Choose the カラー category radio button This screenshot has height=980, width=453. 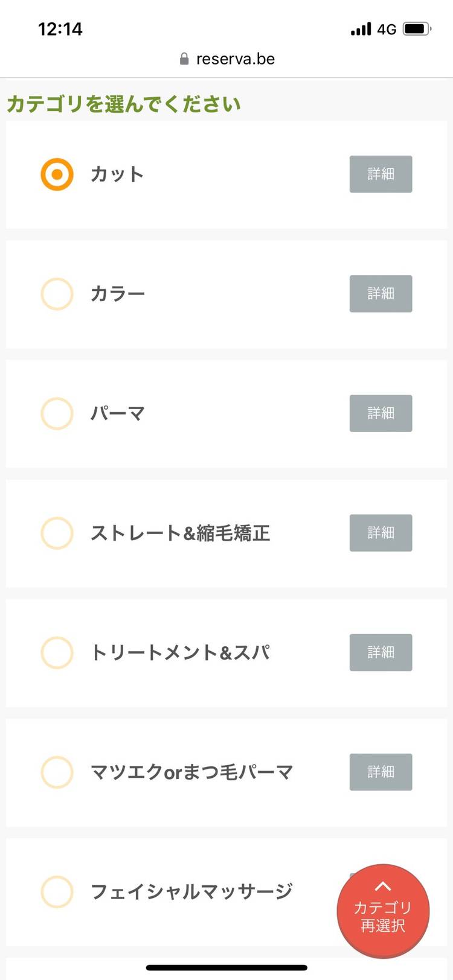[57, 294]
